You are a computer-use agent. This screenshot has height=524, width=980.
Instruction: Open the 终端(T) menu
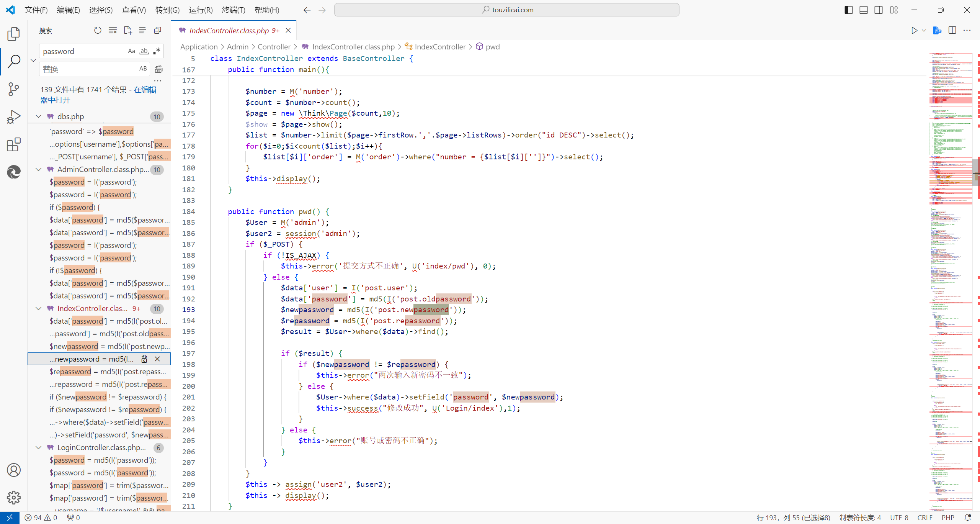tap(234, 10)
